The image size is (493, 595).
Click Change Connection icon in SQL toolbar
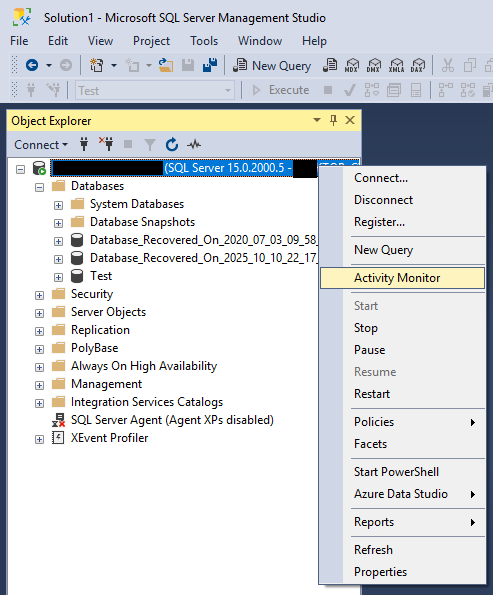pos(53,90)
